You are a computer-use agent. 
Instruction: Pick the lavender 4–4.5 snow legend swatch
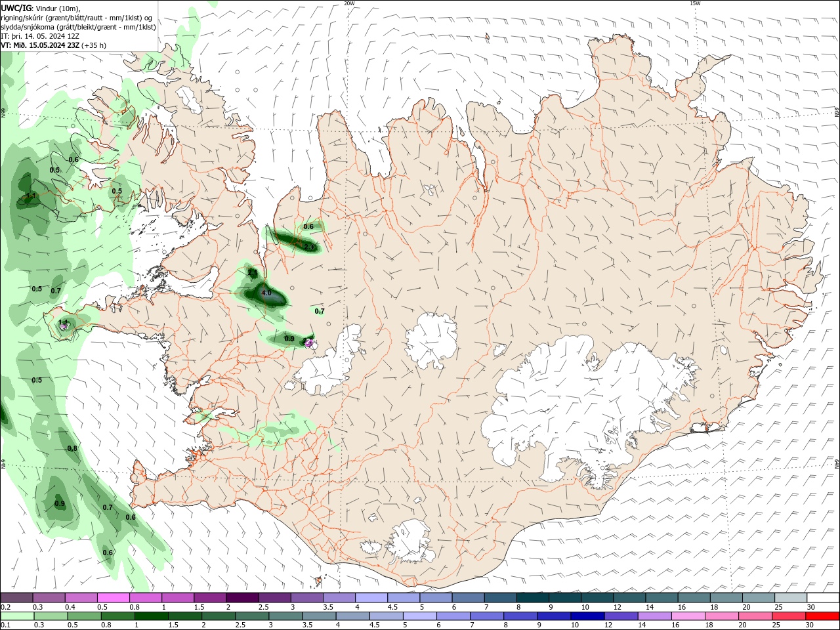[371, 598]
